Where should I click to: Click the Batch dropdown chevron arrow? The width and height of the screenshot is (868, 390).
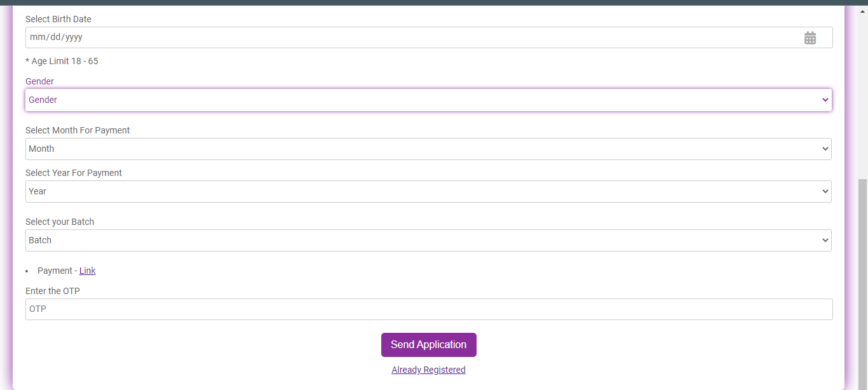click(x=824, y=240)
